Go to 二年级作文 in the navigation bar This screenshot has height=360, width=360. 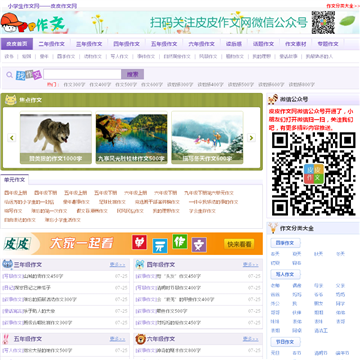(x=52, y=44)
